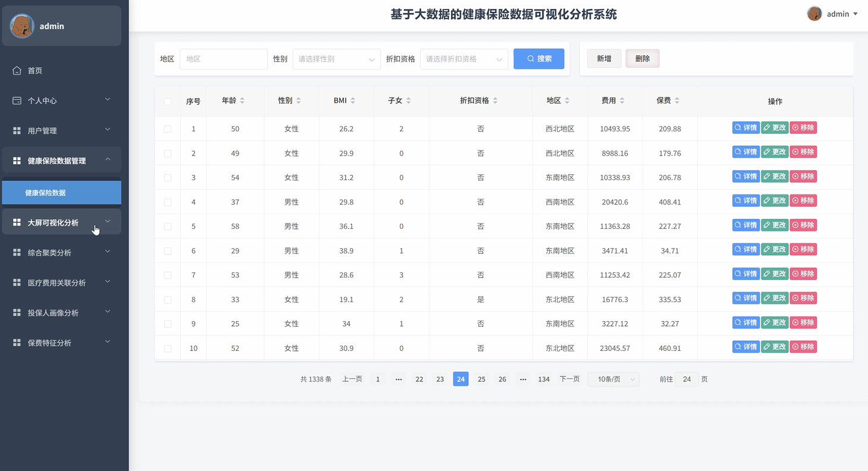Check the checkbox for row 6
868x471 pixels.
point(168,251)
